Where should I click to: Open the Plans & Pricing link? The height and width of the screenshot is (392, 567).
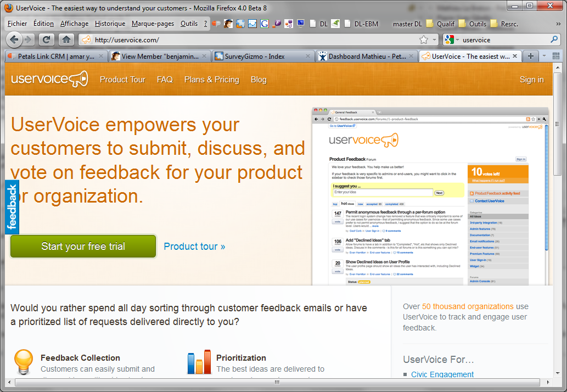[x=211, y=80]
